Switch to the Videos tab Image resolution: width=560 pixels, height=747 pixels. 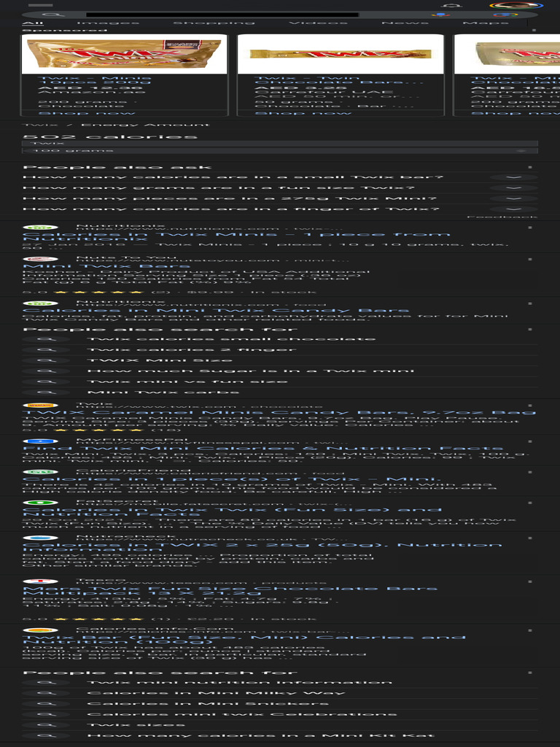click(318, 23)
